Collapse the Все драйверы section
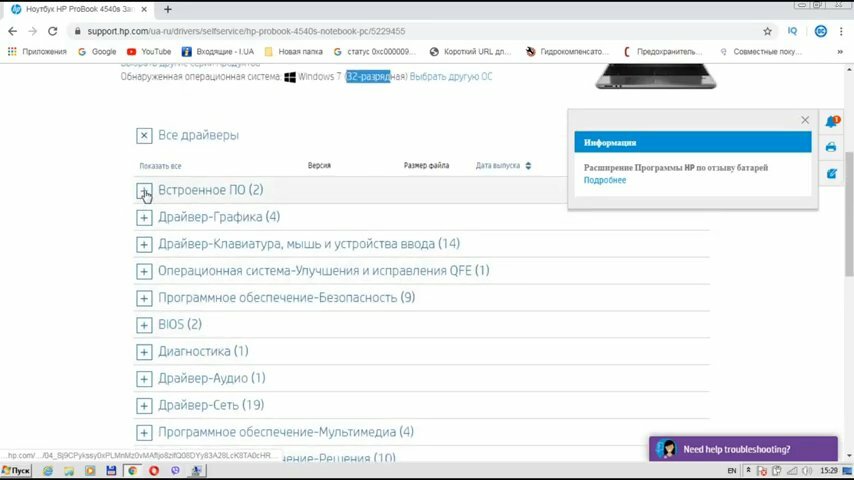 (x=144, y=136)
